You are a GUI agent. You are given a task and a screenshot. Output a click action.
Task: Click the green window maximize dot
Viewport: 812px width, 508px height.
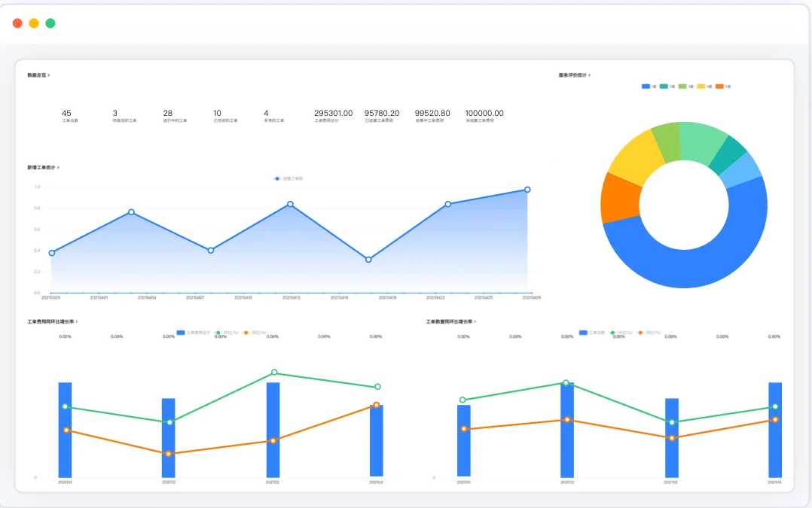50,23
